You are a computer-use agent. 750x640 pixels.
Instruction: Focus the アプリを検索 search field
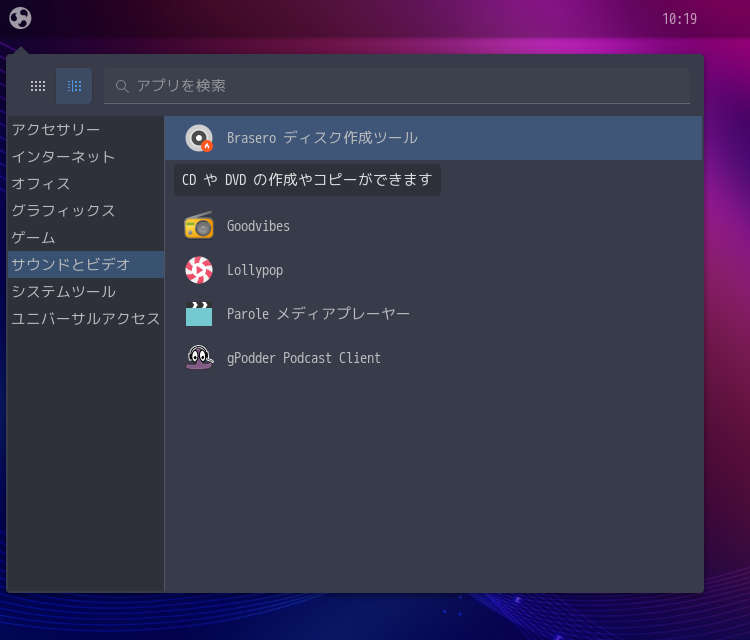click(397, 86)
